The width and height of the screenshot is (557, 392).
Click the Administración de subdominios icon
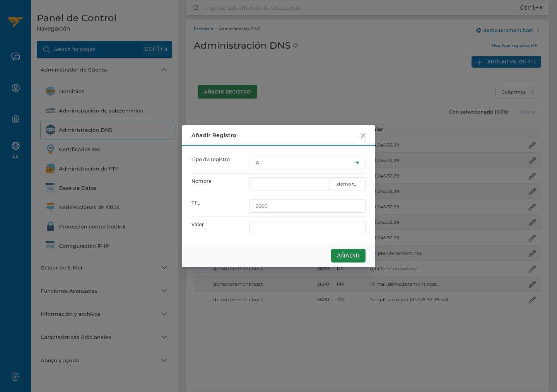[x=50, y=111]
